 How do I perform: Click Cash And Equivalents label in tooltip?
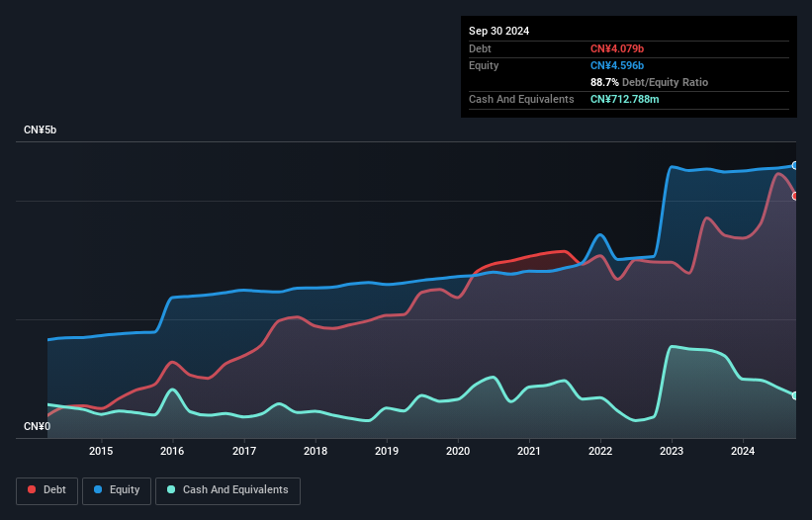pos(521,99)
